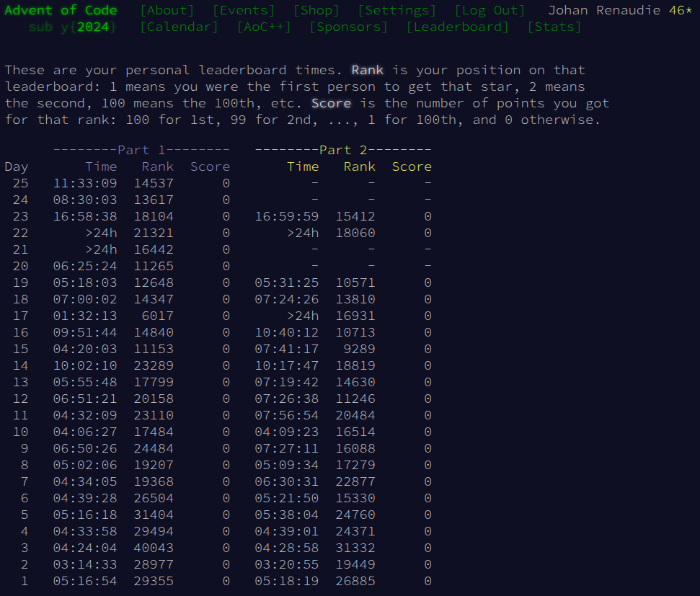Click the time 05:16:54
The image size is (700, 596).
tap(85, 582)
